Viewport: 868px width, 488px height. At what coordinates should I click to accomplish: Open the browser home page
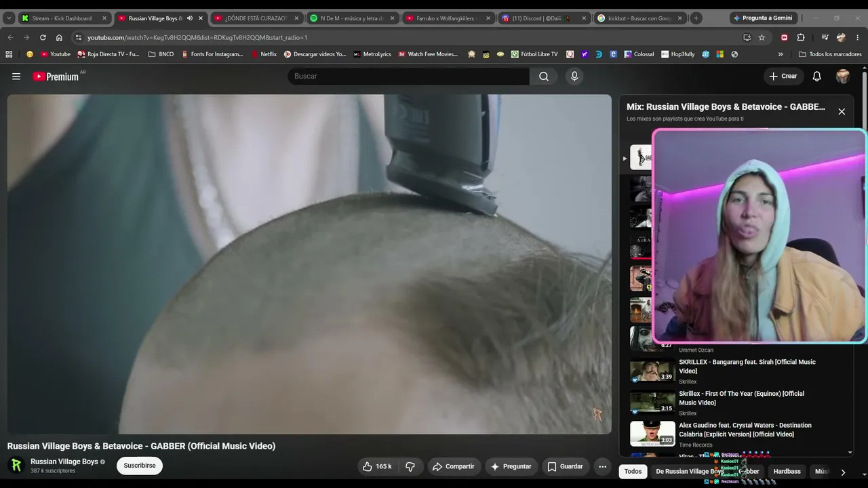pos(59,37)
